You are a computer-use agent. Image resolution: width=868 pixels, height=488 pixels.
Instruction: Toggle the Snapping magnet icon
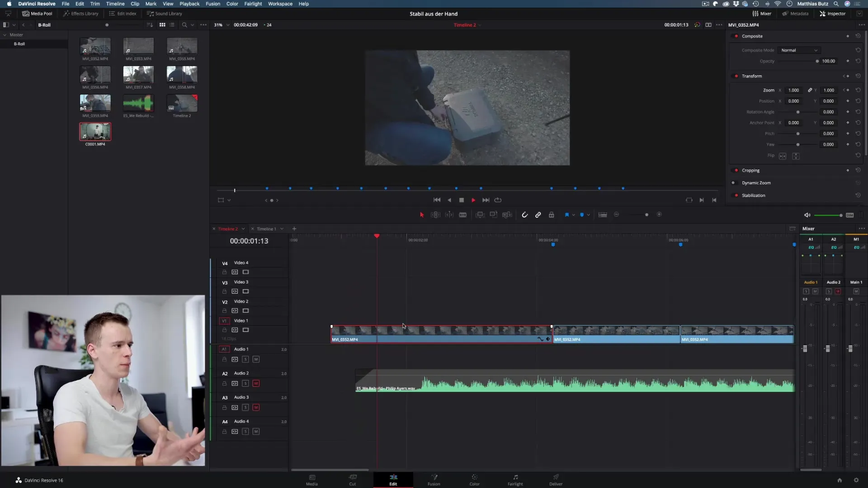pyautogui.click(x=524, y=215)
